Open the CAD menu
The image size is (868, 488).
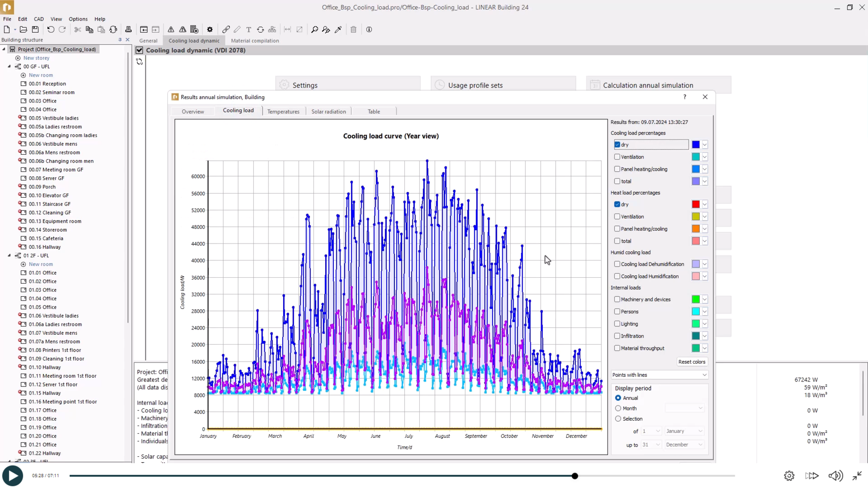tap(39, 19)
